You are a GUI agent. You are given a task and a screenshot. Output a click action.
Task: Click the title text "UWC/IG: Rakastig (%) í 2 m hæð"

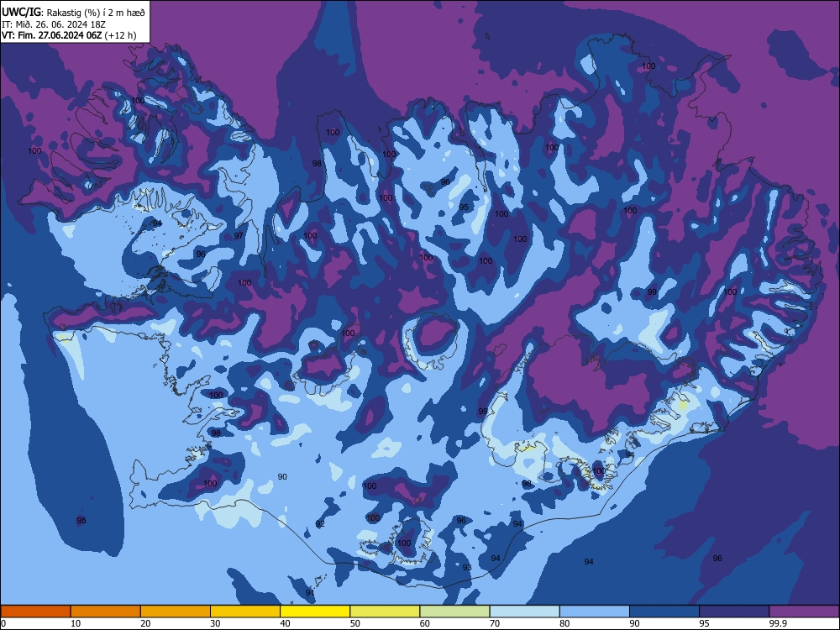pos(73,12)
